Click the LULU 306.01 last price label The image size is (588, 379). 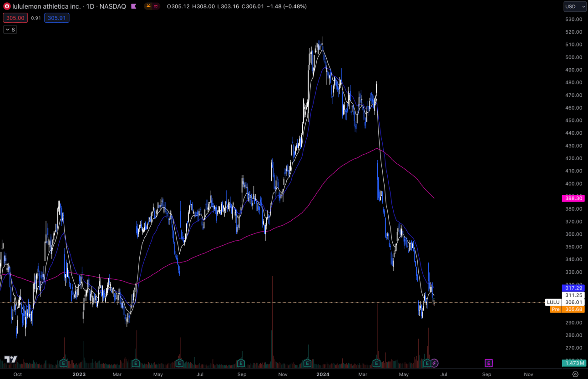(565, 302)
